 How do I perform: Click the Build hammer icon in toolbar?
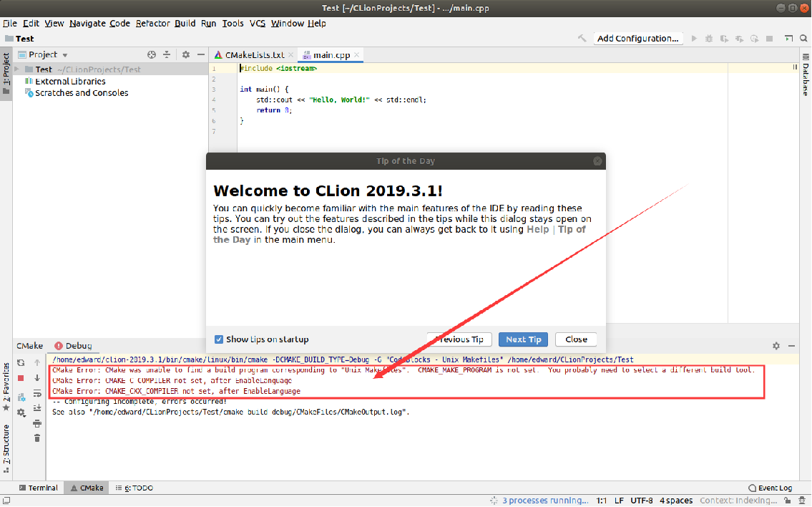[582, 39]
